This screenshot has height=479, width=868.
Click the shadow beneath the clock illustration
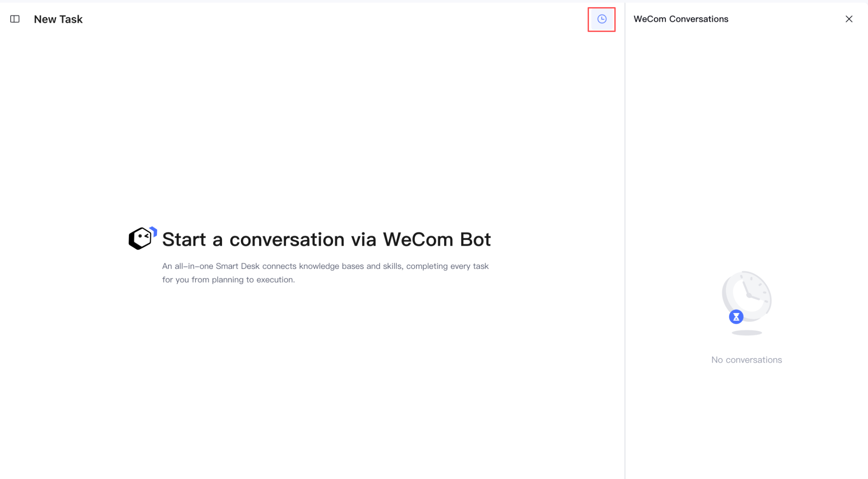(747, 333)
